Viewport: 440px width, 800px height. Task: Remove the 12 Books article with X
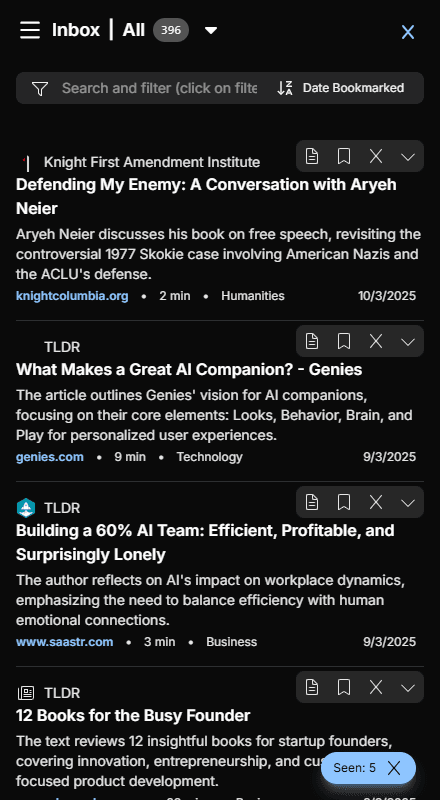point(376,688)
